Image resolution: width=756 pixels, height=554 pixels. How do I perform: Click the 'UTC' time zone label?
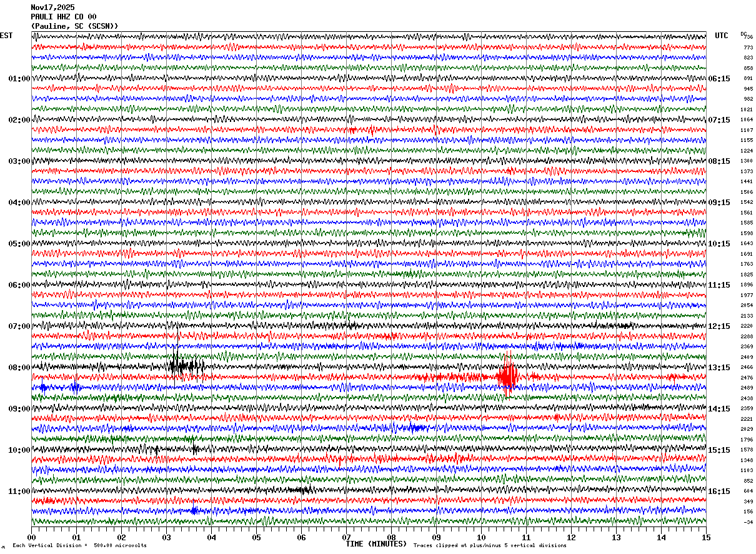click(x=722, y=36)
